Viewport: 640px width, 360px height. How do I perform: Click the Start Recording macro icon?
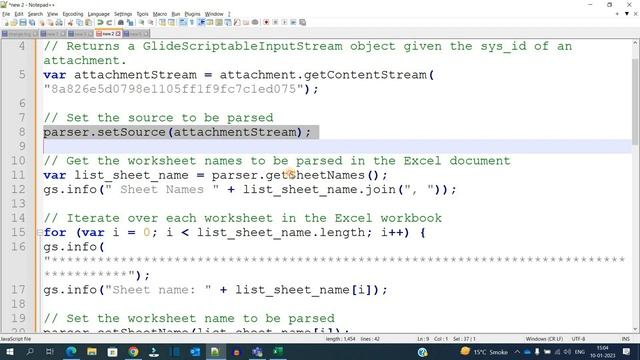(x=266, y=22)
